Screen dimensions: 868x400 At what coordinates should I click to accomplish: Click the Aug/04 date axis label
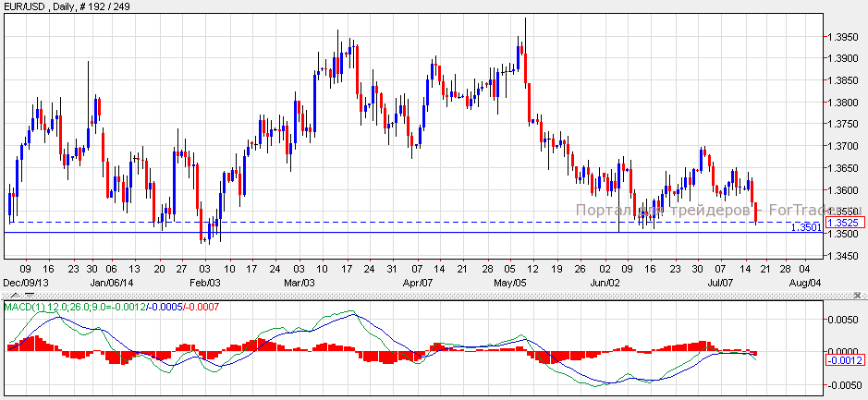click(803, 281)
